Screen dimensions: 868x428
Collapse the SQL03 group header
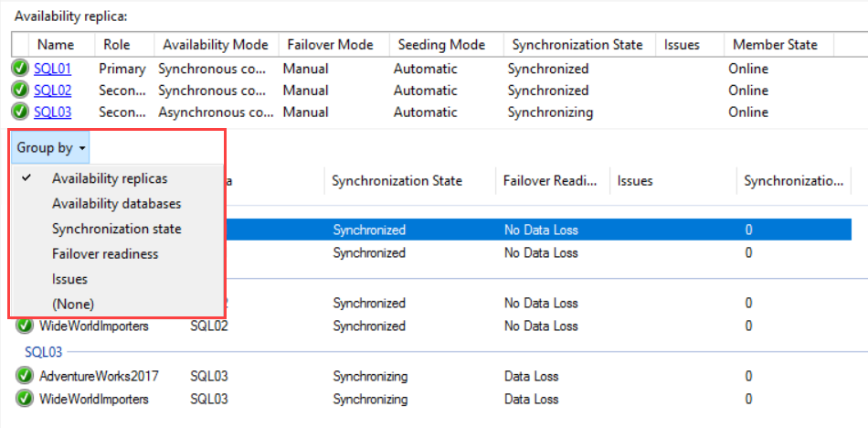click(44, 352)
